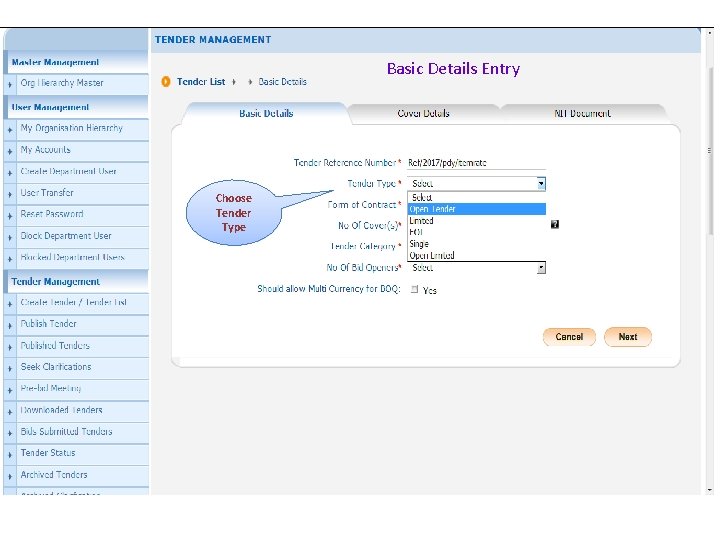Click arrow icon beside Seek Clarifications
The image size is (720, 540).
(10, 369)
